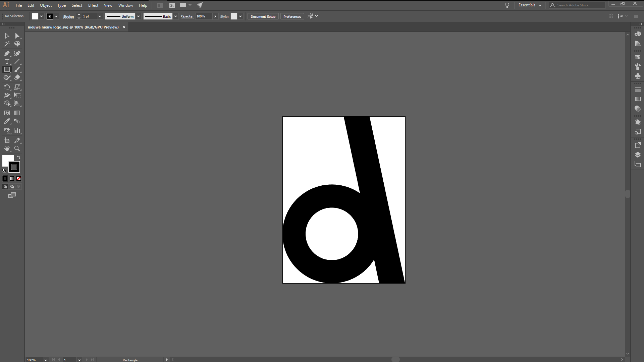Choose the Eyedropper tool
The image size is (644, 362).
point(7,121)
